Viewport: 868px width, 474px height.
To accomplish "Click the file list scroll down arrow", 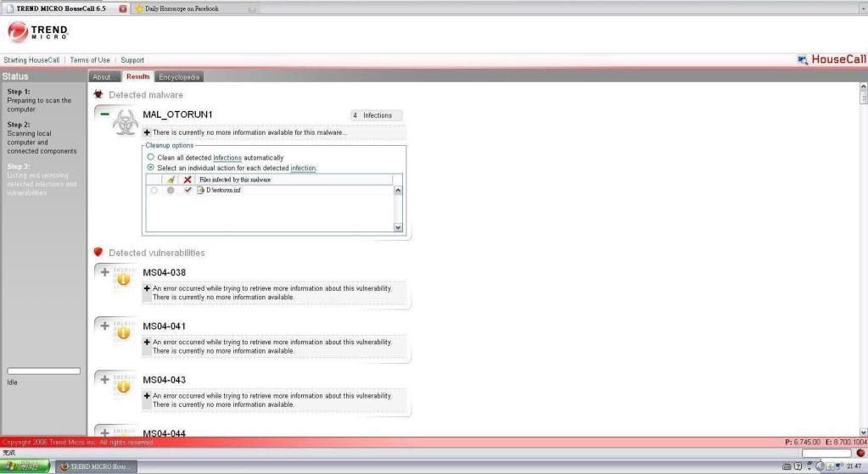I will point(397,227).
